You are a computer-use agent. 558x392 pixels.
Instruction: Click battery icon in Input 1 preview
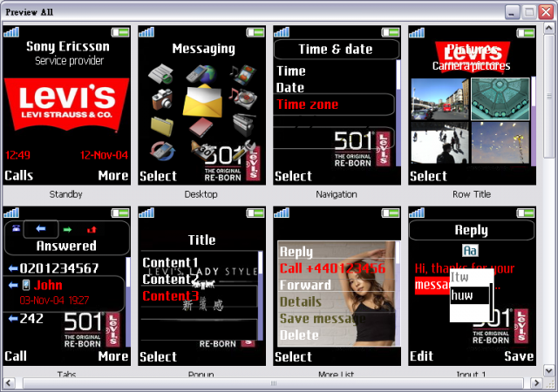tap(526, 213)
